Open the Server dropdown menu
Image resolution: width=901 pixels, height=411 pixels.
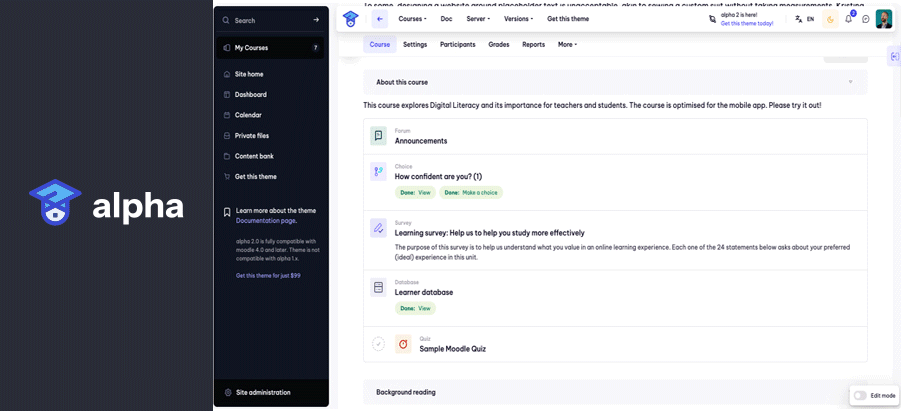pos(478,19)
